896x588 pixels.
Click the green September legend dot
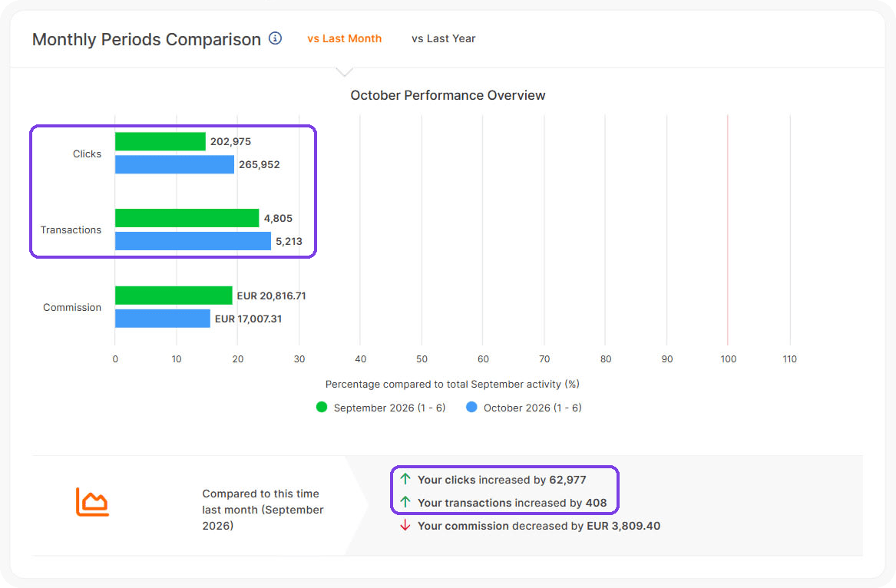click(322, 407)
